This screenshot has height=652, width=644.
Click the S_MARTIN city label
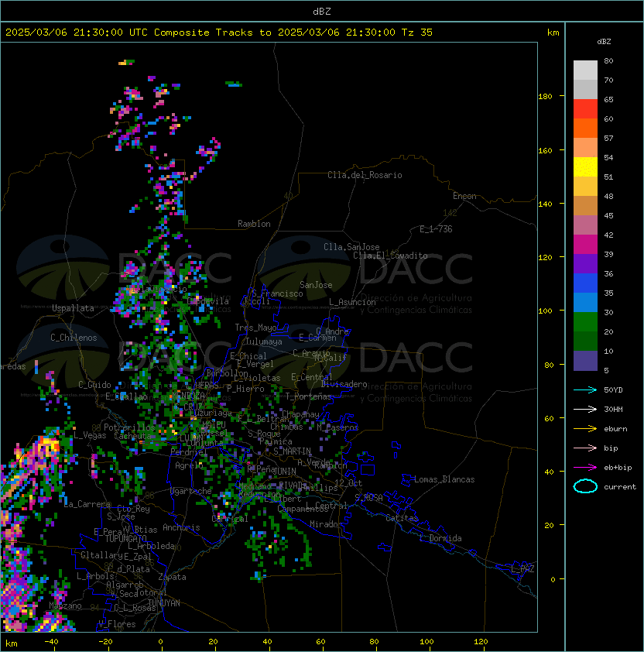(x=293, y=451)
